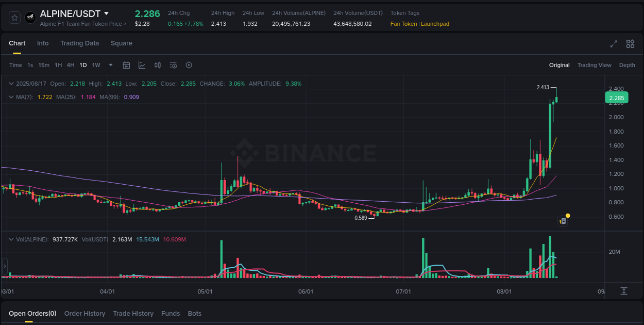The height and width of the screenshot is (325, 644).
Task: Select the line chart style icon
Action: point(142,65)
